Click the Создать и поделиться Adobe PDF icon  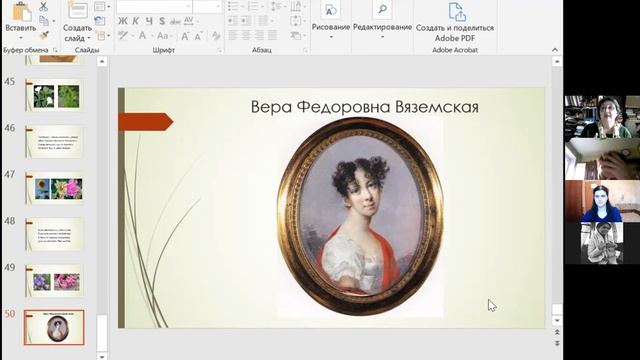click(x=457, y=11)
